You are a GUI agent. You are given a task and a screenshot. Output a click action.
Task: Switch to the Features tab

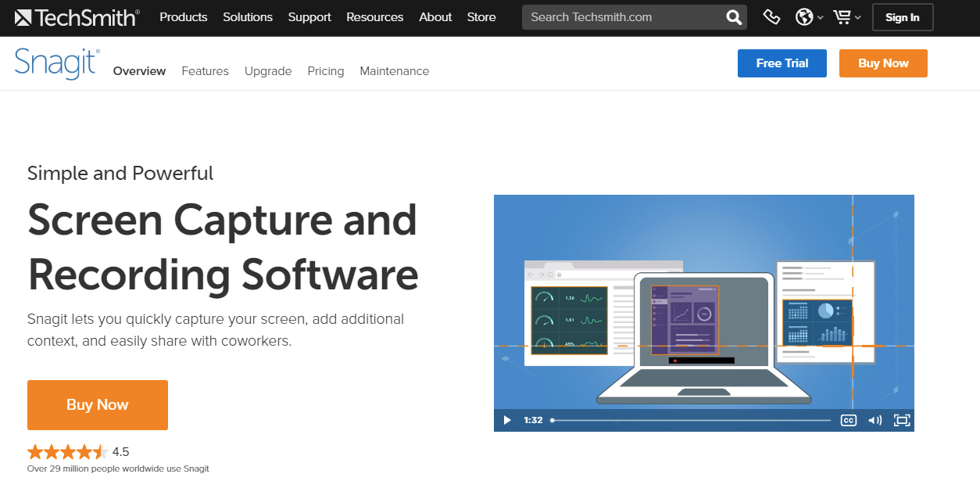pyautogui.click(x=205, y=71)
